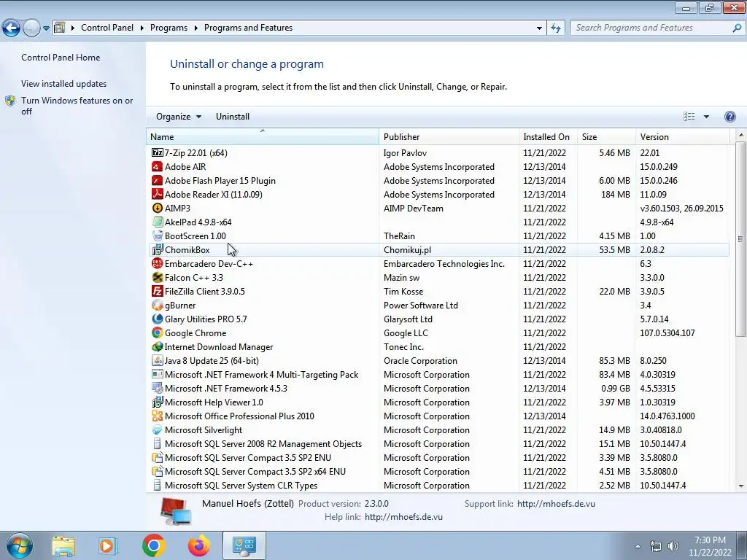Open Firefox from the taskbar
The image size is (747, 560).
(198, 545)
